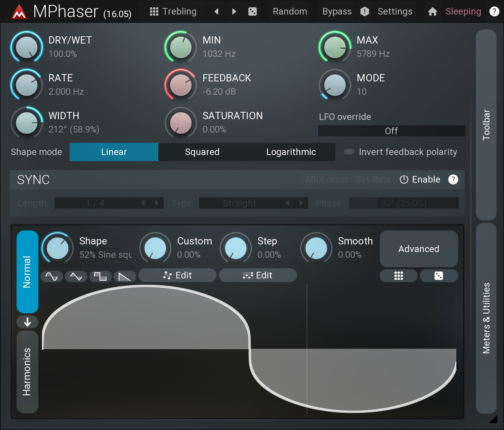Click Random button
Screen dimensions: 504x430
click(290, 11)
